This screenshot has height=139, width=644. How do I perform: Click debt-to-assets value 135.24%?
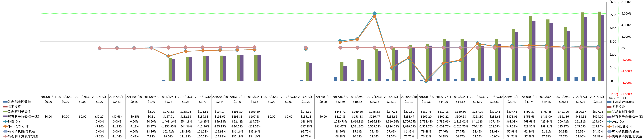255,131
